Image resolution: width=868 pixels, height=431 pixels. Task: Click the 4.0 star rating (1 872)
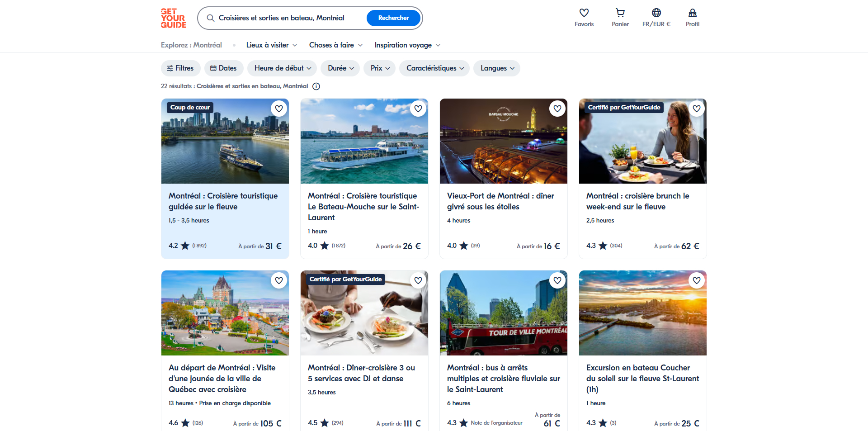(x=326, y=246)
